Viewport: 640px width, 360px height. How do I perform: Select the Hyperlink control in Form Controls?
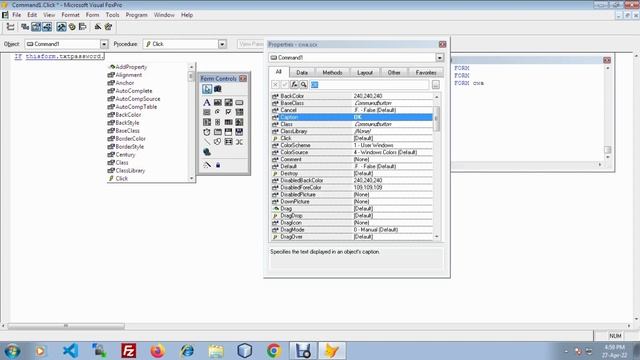tap(207, 152)
